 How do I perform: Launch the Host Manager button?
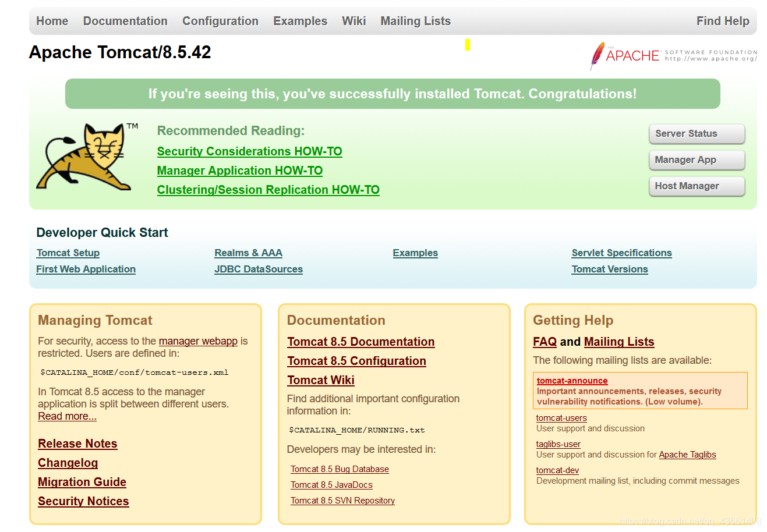coord(697,186)
